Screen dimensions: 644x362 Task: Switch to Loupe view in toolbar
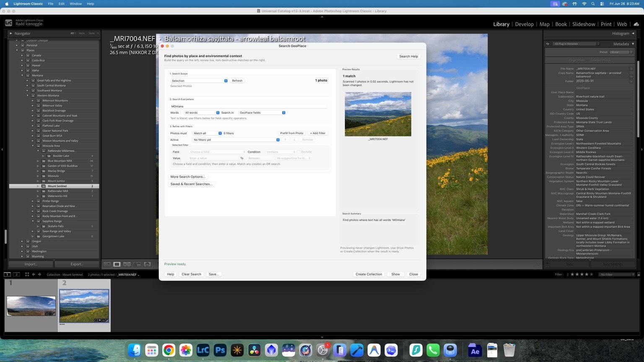(117, 264)
